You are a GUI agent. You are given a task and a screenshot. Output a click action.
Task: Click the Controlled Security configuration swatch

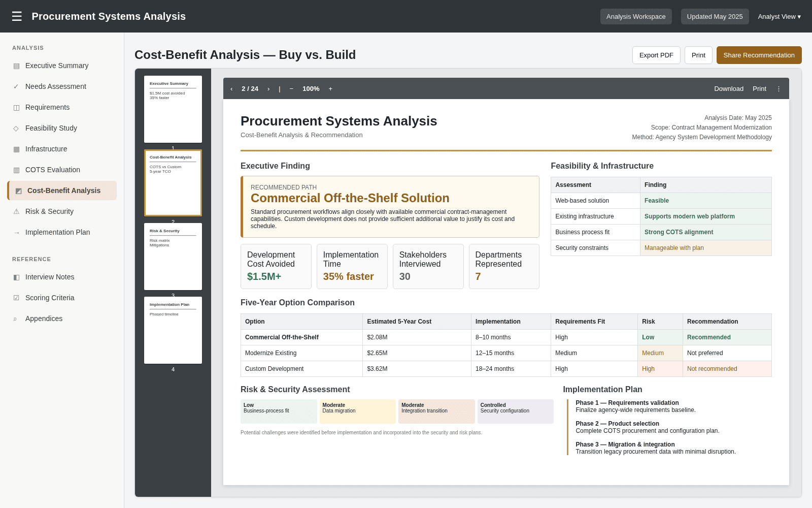516,411
